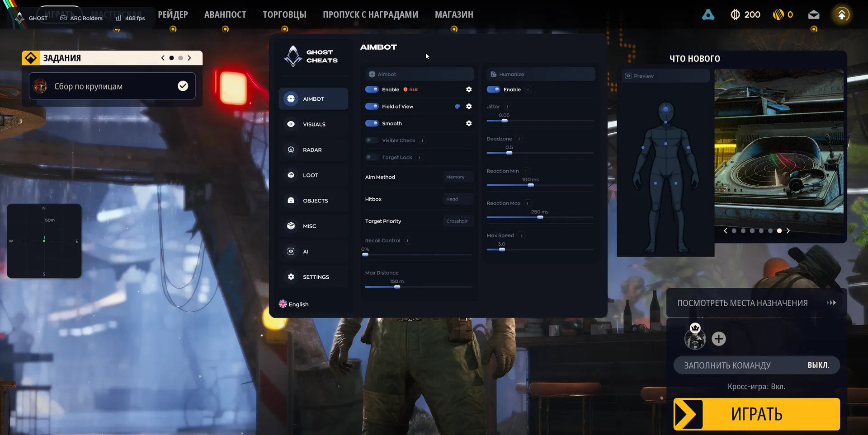Open the Сбор по крупицам quest
The height and width of the screenshot is (435, 868).
[x=112, y=86]
